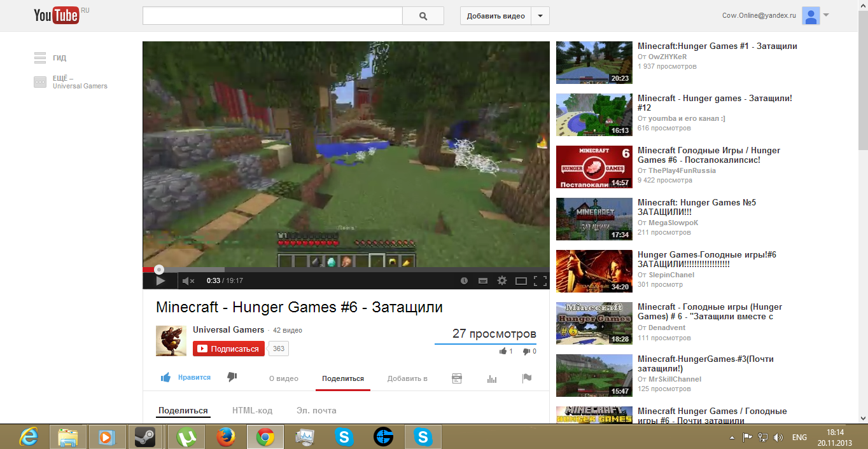This screenshot has height=449, width=868.
Task: Open the Denadvent Hunger Games video title
Action: pyautogui.click(x=710, y=312)
